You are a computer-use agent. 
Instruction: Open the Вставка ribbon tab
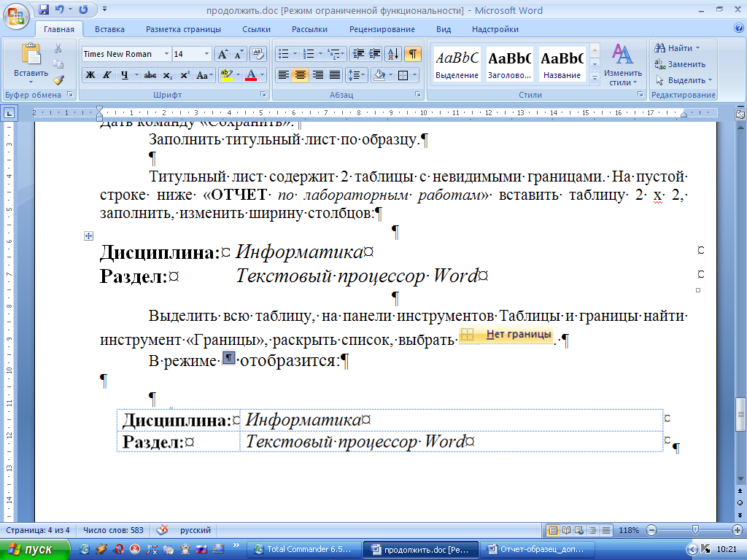[x=109, y=29]
